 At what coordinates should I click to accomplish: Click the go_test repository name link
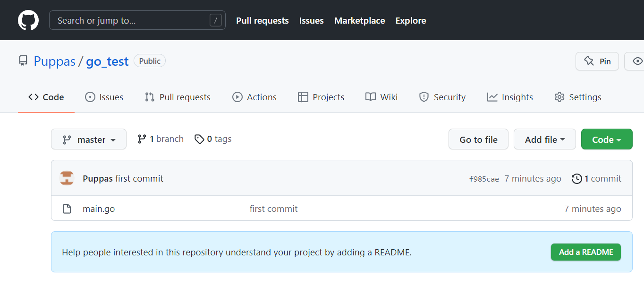pyautogui.click(x=107, y=61)
